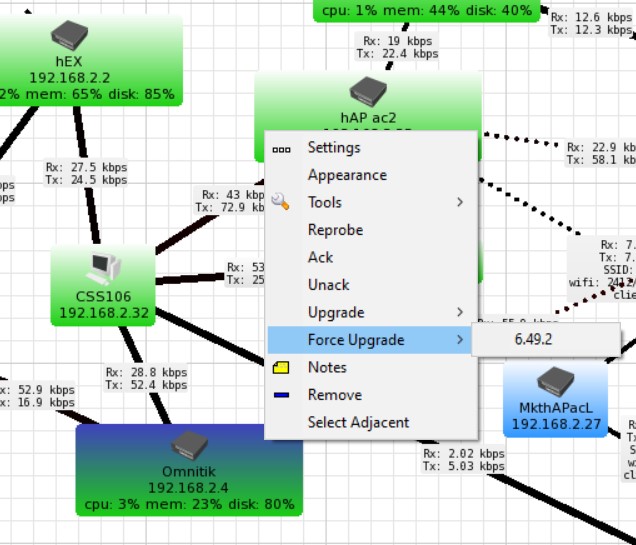Open Settings from the context menu

(x=371, y=148)
